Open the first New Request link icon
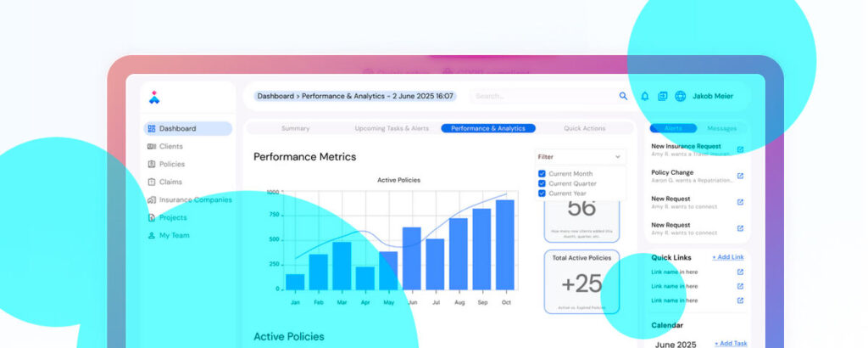The height and width of the screenshot is (348, 868). coord(740,202)
